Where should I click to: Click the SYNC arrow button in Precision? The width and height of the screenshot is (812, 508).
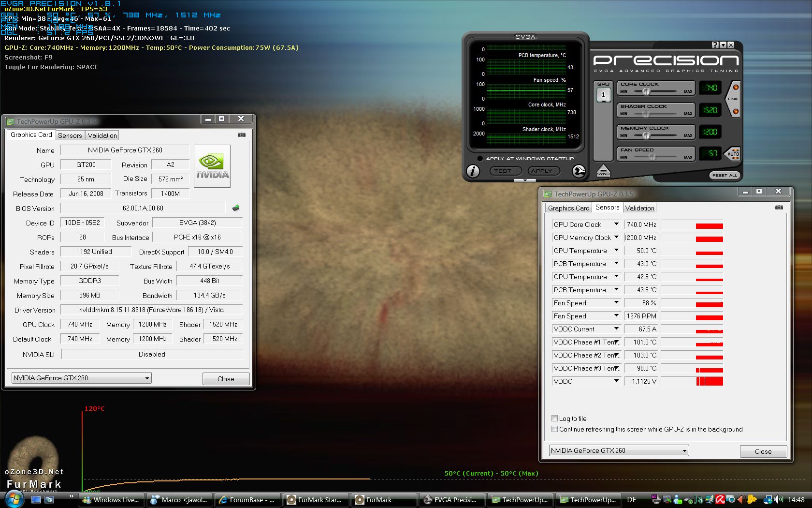pos(603,171)
